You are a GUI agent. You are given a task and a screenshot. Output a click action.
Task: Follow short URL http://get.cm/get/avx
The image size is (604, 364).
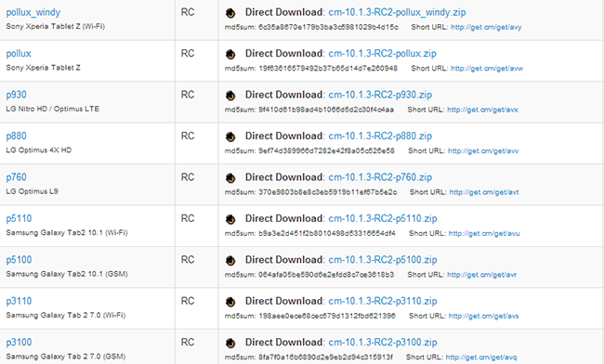click(482, 110)
